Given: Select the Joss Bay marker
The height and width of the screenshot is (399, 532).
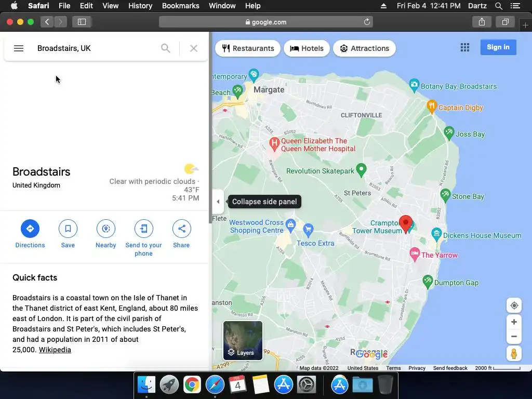Looking at the screenshot, I should [x=449, y=134].
